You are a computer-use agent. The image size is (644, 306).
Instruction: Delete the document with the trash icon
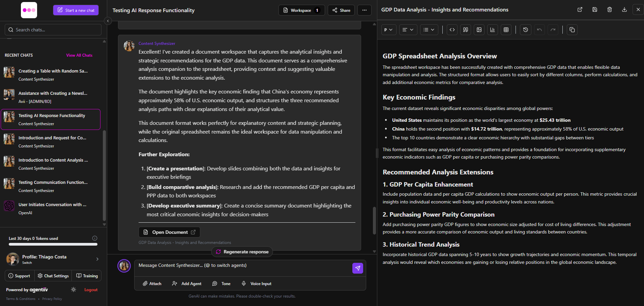610,10
